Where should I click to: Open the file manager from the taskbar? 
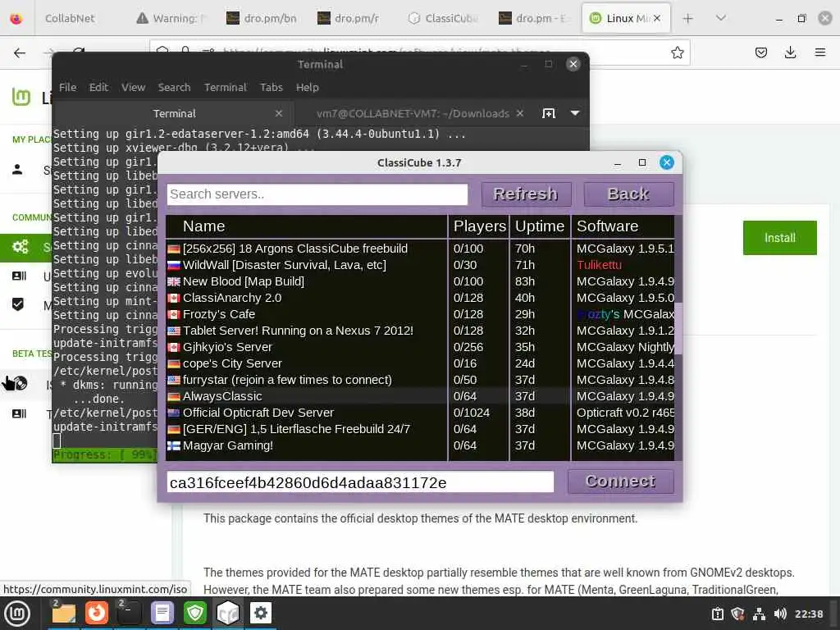pos(63,614)
